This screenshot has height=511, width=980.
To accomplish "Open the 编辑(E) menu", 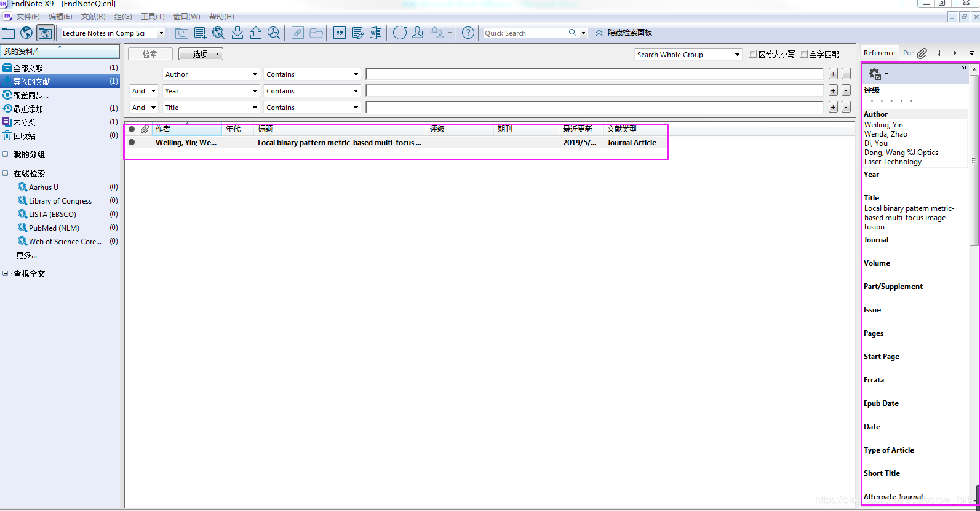I will coord(60,17).
